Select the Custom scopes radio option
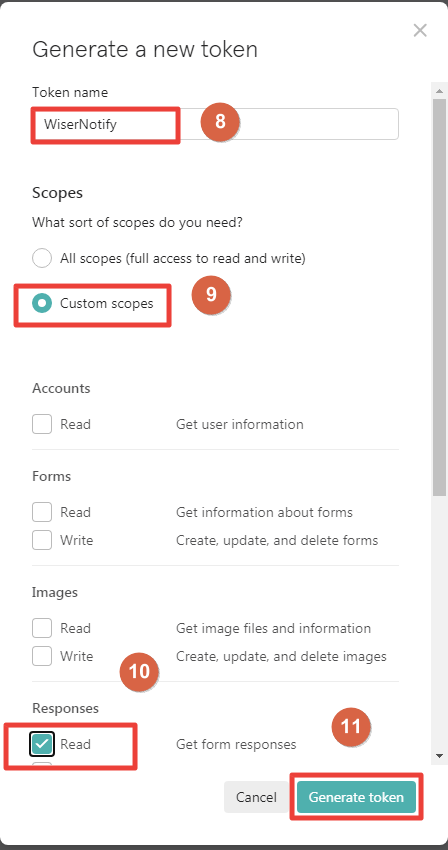This screenshot has width=448, height=850. coord(42,303)
